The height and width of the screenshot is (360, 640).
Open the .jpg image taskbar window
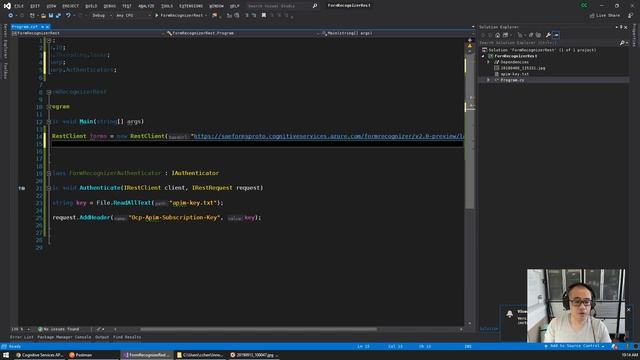[x=254, y=355]
